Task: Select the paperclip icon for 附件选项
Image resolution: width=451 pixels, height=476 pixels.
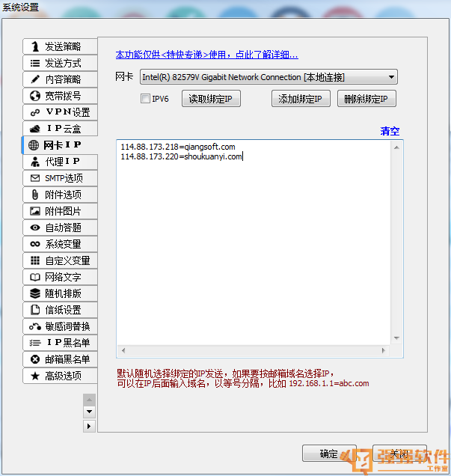Action: (35, 195)
